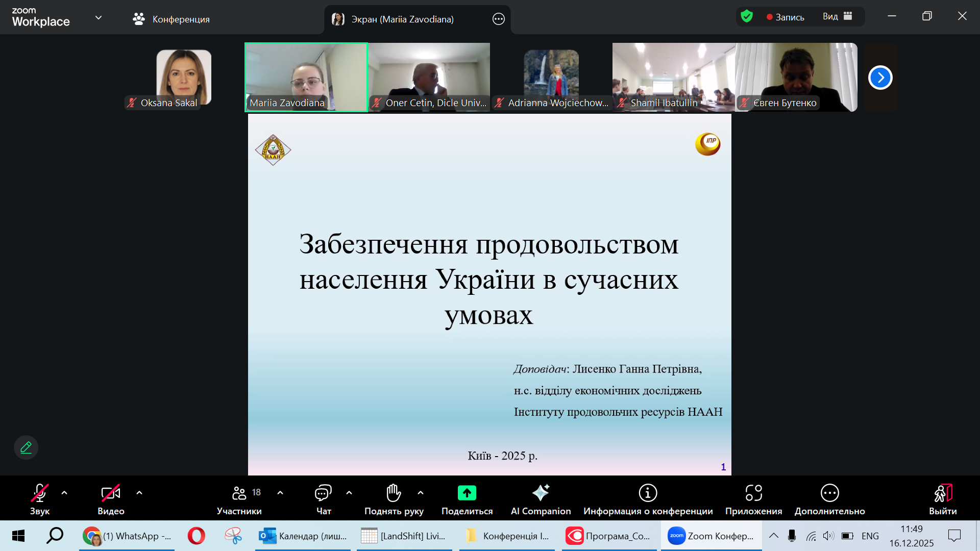Click the green annotation pencil icon
The width and height of the screenshot is (980, 551).
26,447
